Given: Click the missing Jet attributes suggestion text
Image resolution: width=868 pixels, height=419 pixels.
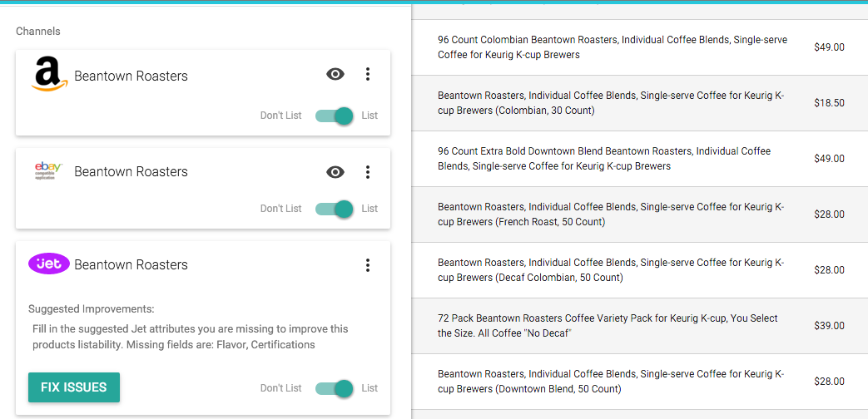Looking at the screenshot, I should point(191,337).
